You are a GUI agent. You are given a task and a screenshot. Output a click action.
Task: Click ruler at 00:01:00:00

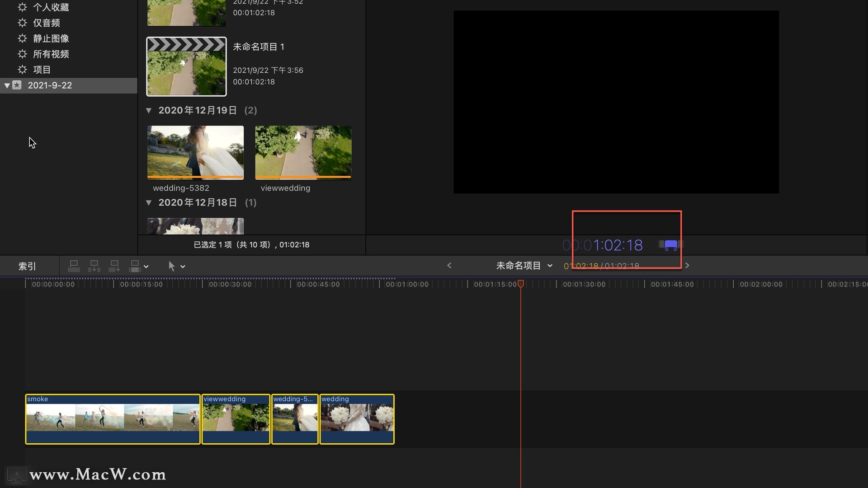[x=407, y=284]
